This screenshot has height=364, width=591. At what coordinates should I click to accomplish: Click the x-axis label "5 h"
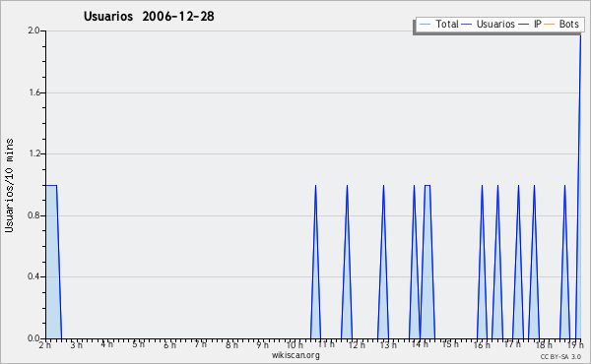click(x=138, y=344)
